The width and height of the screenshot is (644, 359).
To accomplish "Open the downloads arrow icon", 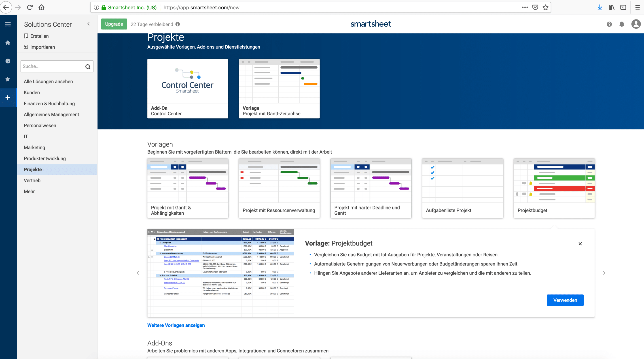I will (600, 8).
